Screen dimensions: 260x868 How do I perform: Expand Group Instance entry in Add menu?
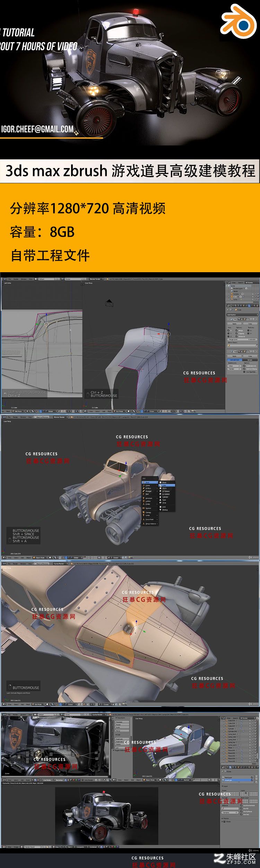click(150, 524)
